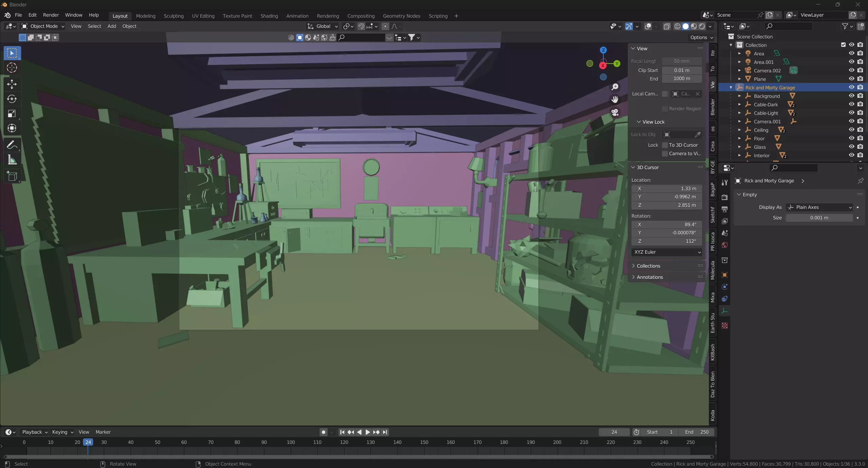Image resolution: width=868 pixels, height=468 pixels.
Task: Play the animation in reverse
Action: pos(359,432)
